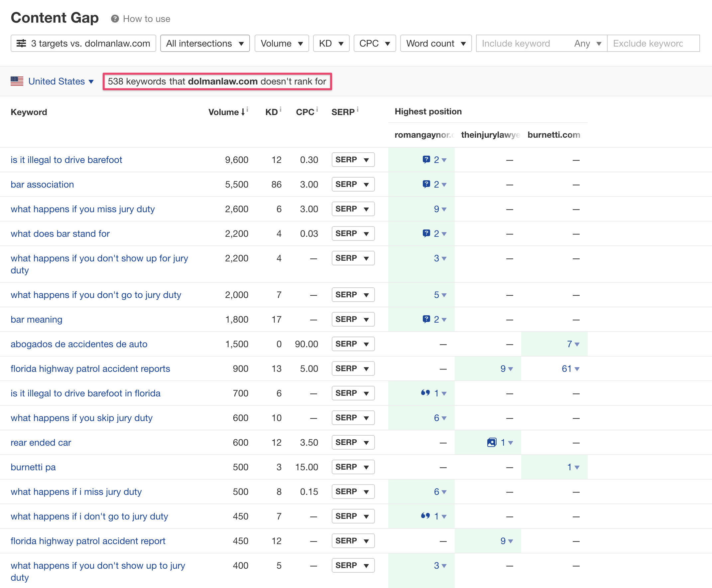
Task: Click the How to use link
Action: [147, 19]
